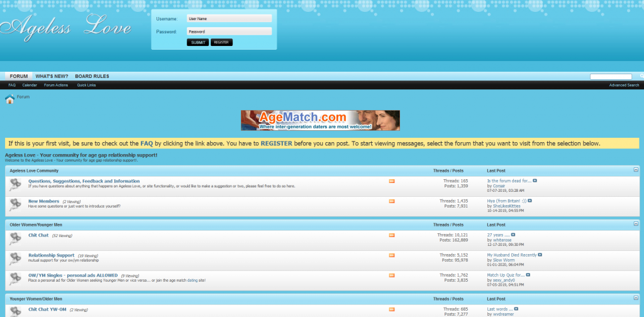Go to last post icon for '27 years ....'
This screenshot has height=317, width=644.
click(513, 235)
